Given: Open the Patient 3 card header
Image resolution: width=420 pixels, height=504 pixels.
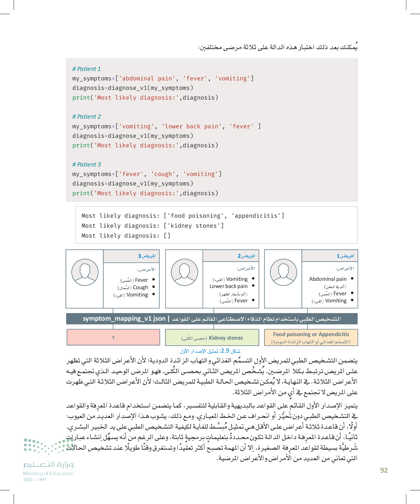Looking at the screenshot, I should (x=131, y=256).
